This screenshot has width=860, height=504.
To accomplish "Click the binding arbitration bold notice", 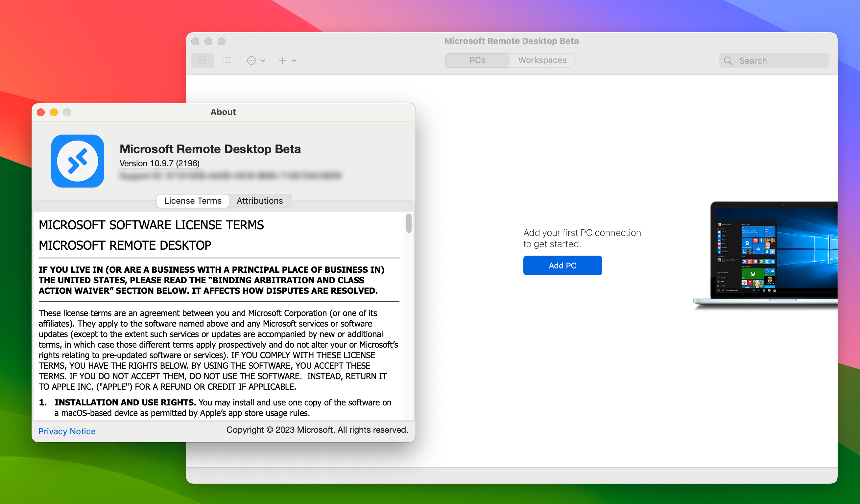I will click(x=212, y=280).
